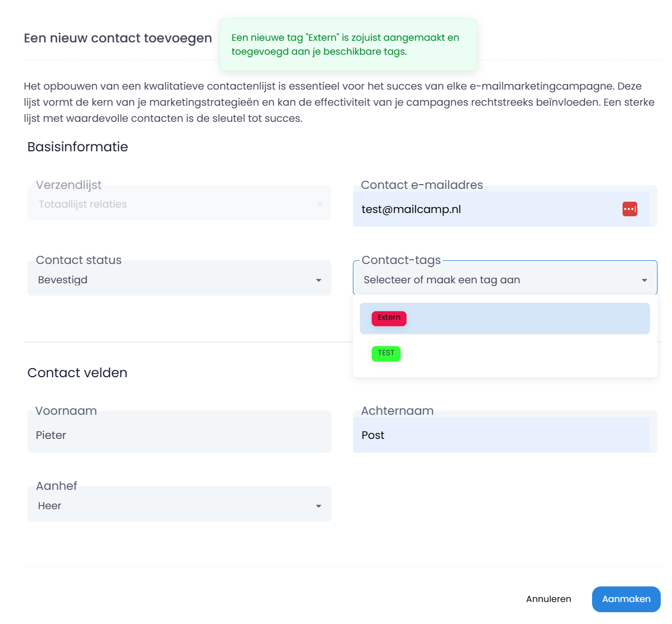Click the Voornaam field containing Pieter
Image resolution: width=672 pixels, height=624 pixels.
179,435
